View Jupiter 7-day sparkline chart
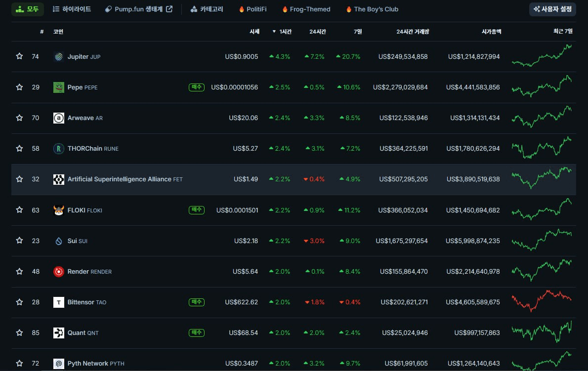 (x=542, y=55)
